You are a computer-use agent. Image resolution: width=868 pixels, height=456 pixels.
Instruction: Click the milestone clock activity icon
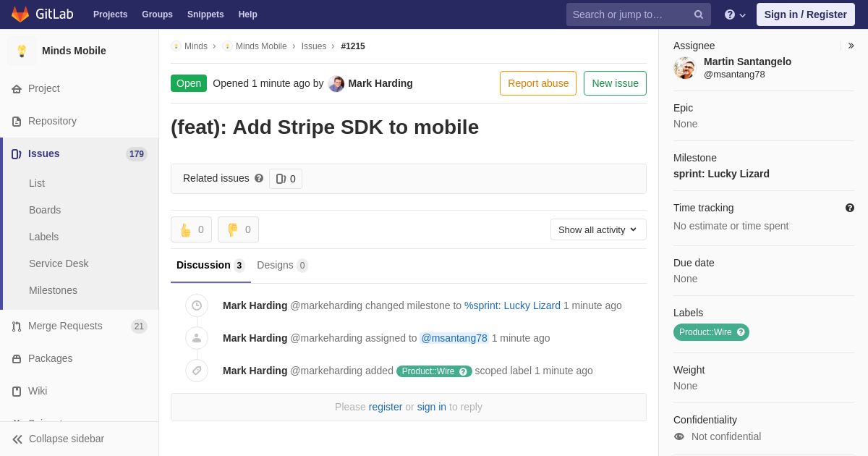pyautogui.click(x=197, y=305)
